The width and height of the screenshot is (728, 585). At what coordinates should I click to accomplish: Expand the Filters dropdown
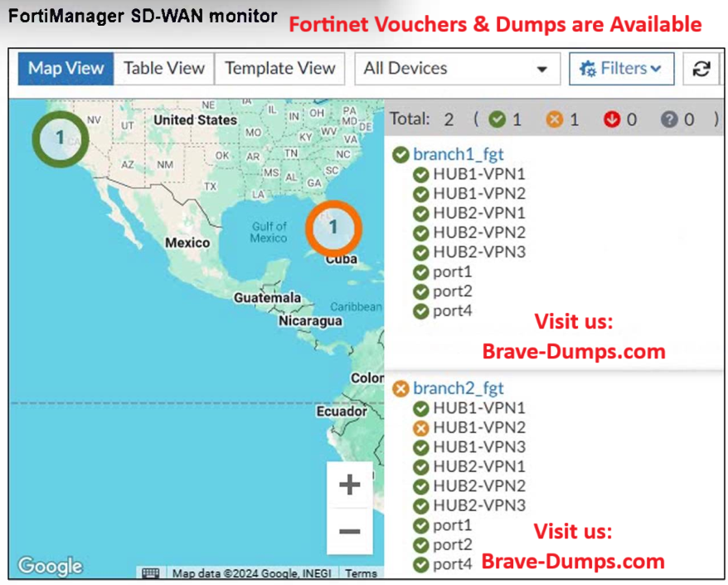tap(621, 69)
